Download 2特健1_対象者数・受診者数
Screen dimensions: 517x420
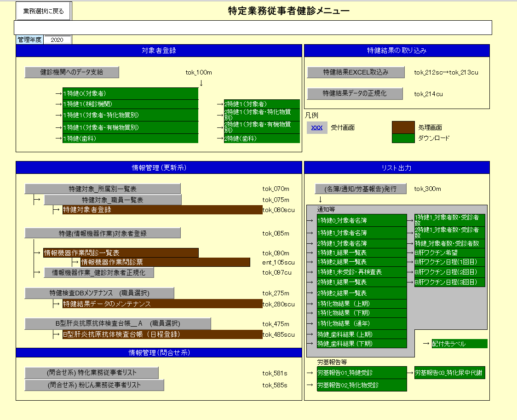coord(450,233)
